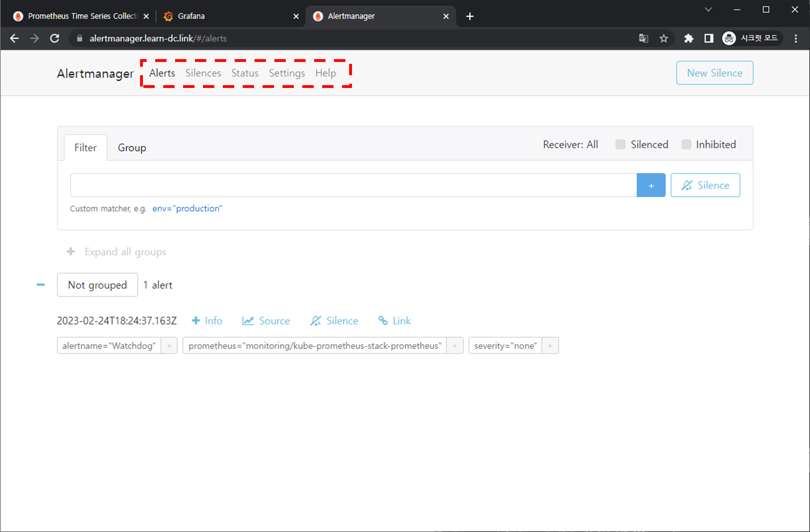
Task: Click the translate page icon in address bar
Action: pos(643,38)
